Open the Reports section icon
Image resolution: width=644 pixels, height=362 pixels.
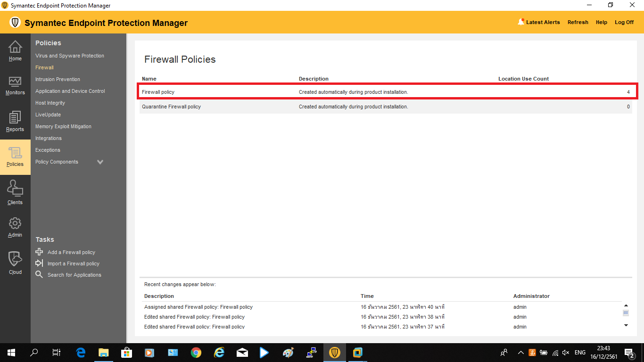coord(15,118)
